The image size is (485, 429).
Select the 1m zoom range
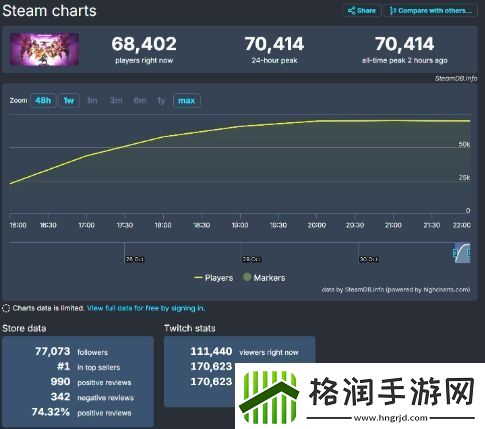(x=92, y=100)
